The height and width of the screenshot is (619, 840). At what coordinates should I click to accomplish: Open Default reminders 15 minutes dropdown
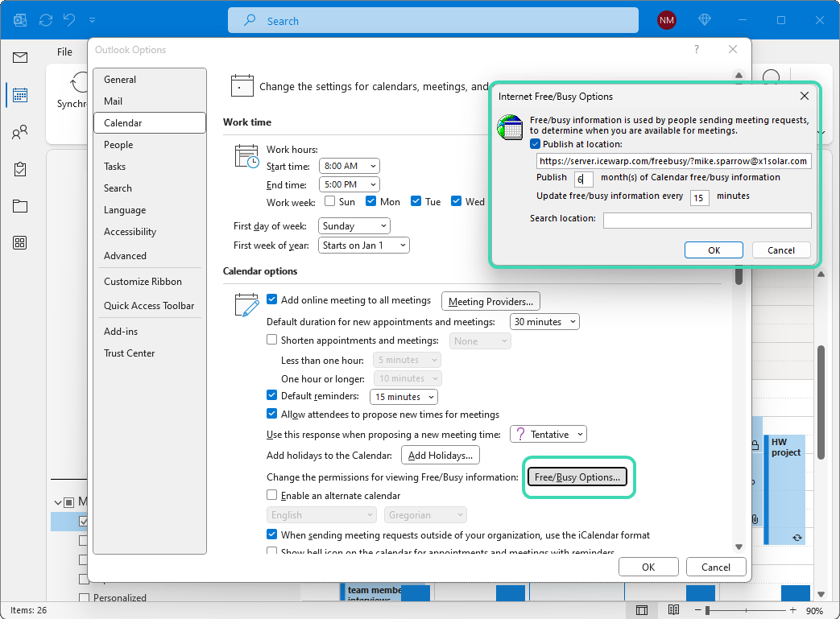click(404, 397)
